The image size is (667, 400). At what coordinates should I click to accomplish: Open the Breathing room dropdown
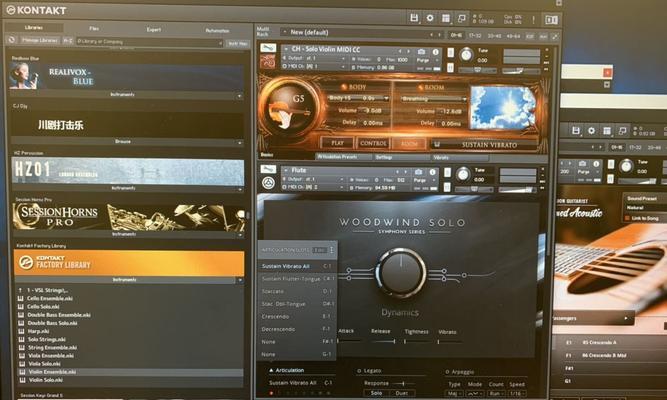433,99
